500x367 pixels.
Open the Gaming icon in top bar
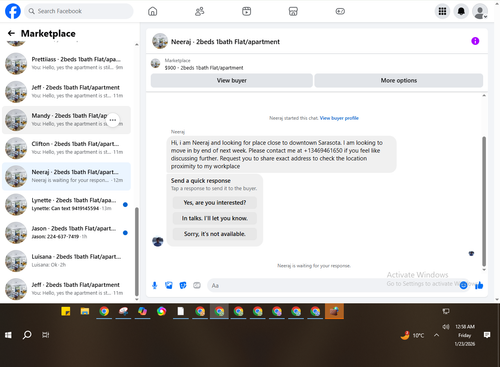click(x=340, y=11)
